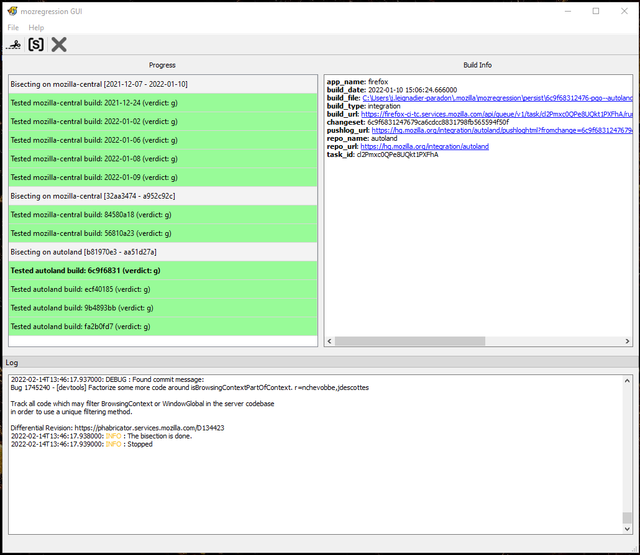Image resolution: width=640 pixels, height=555 pixels.
Task: Select tested autoland build ecf40185 row
Action: (163, 289)
